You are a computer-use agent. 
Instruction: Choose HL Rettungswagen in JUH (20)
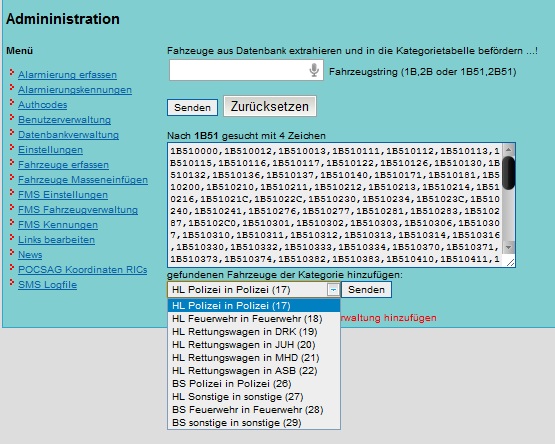click(254, 345)
